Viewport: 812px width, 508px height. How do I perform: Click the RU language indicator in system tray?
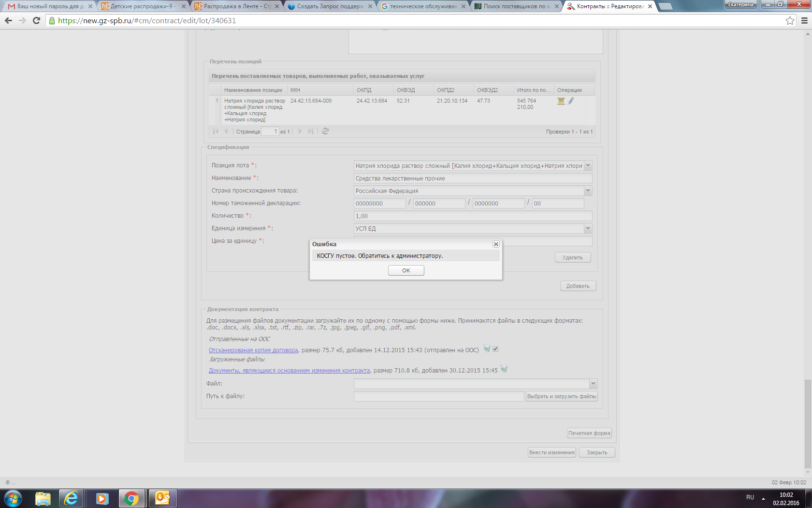(750, 497)
